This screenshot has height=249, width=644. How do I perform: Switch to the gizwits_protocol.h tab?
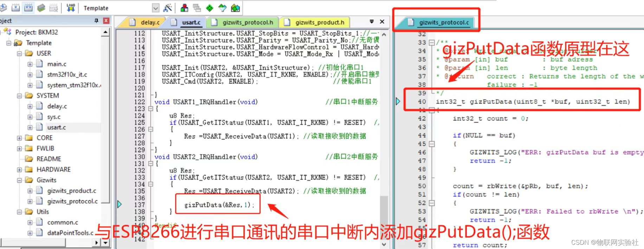(x=243, y=22)
